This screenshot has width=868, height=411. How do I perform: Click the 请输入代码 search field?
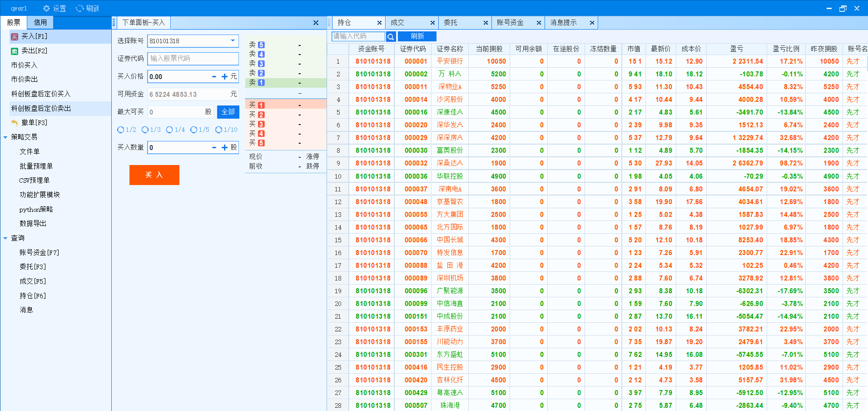tap(358, 36)
